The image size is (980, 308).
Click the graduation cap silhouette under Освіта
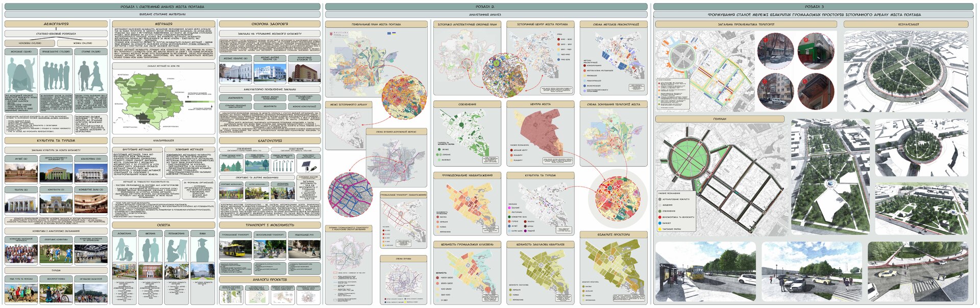tap(202, 250)
